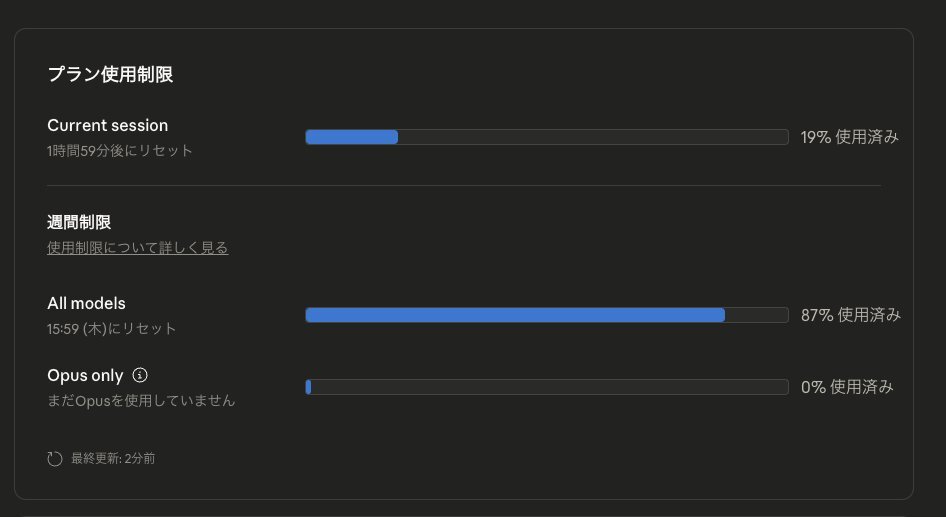
Task: Click the まだOpusを使用していません text
Action: coord(141,401)
